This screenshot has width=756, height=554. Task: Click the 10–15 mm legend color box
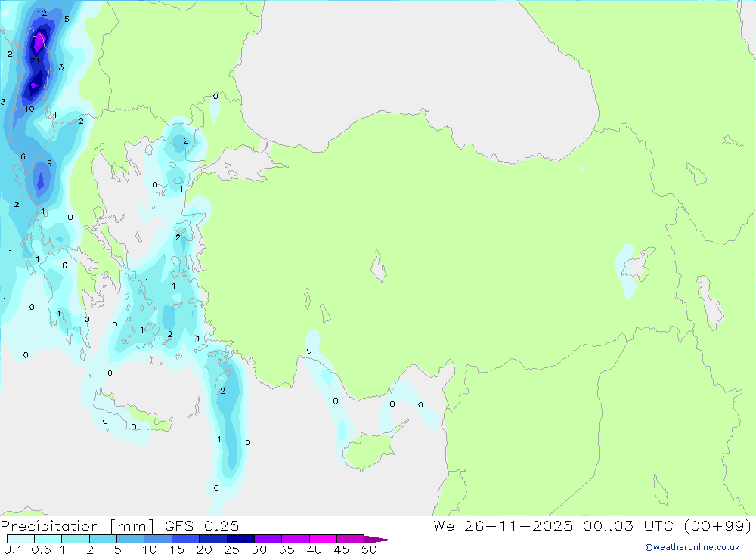pos(158,539)
